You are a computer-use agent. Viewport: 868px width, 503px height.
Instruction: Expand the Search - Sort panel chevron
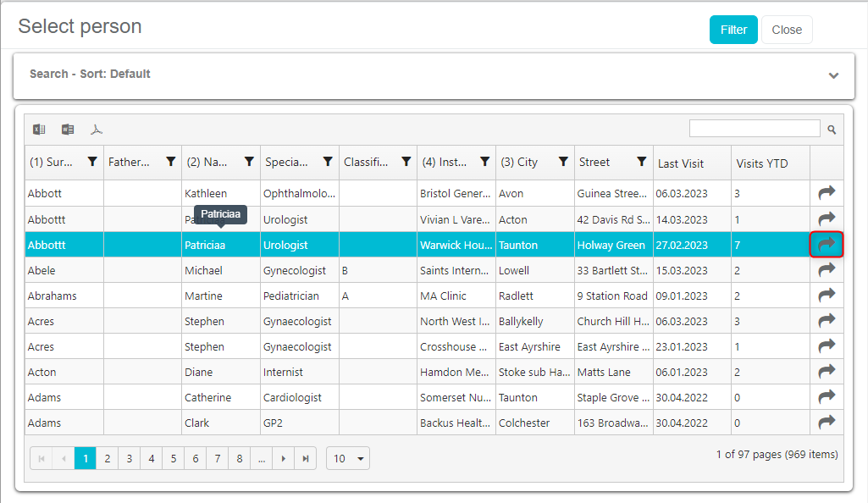[x=833, y=75]
